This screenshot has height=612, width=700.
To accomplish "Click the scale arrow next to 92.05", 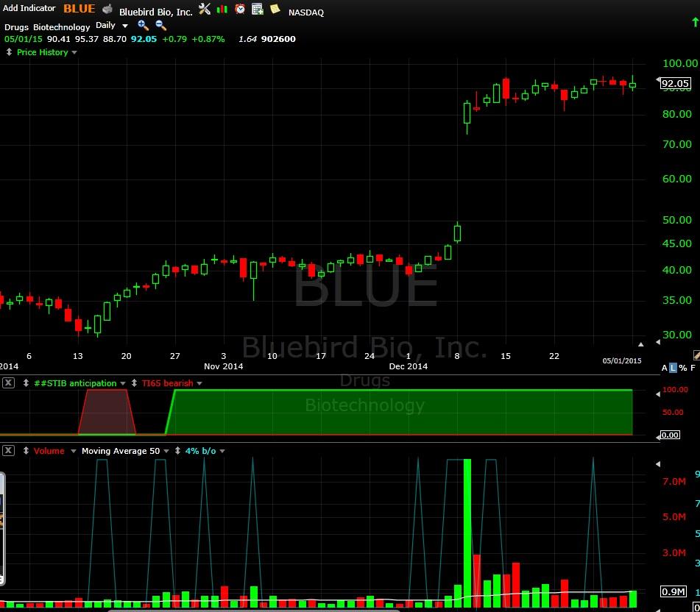I will coord(657,80).
